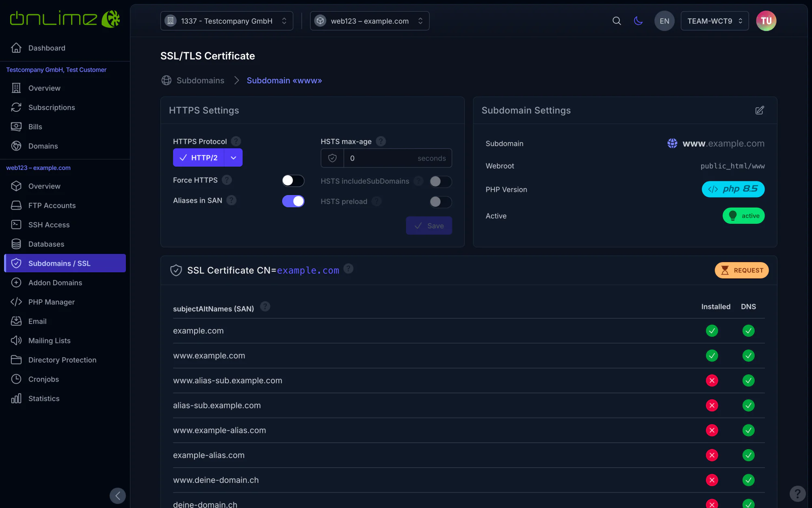
Task: Select Subdomains / SSL in sidebar
Action: pyautogui.click(x=65, y=263)
